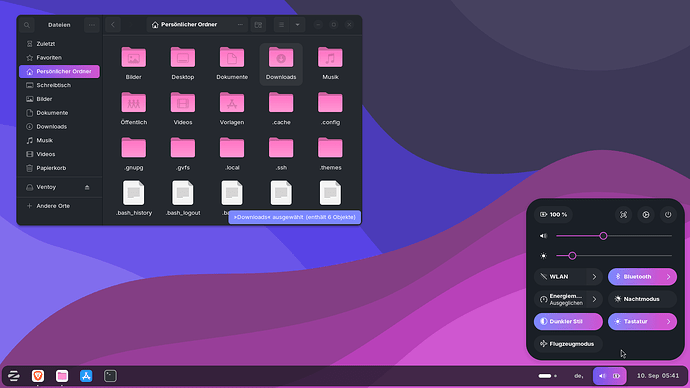Open the view options dropdown arrow
The image size is (690, 388).
pyautogui.click(x=297, y=25)
